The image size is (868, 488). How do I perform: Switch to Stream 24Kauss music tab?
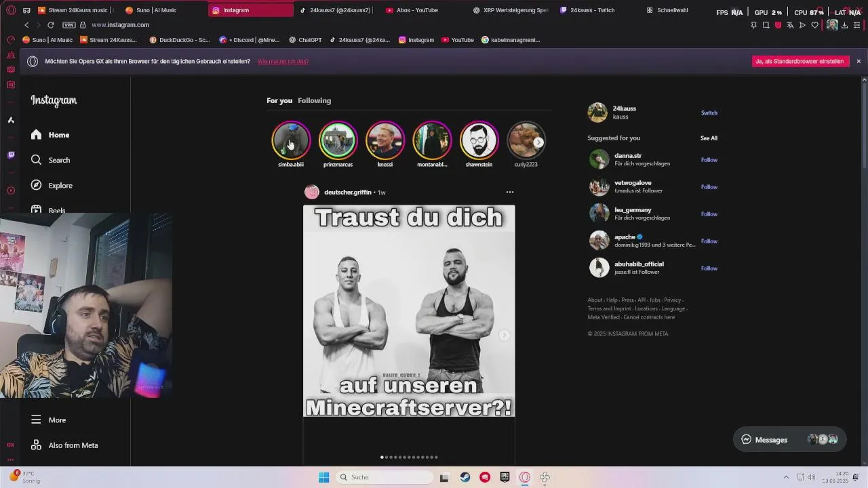coord(75,10)
